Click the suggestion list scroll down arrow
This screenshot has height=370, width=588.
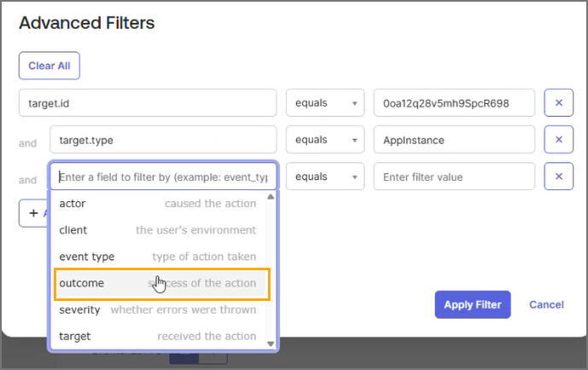pyautogui.click(x=271, y=344)
